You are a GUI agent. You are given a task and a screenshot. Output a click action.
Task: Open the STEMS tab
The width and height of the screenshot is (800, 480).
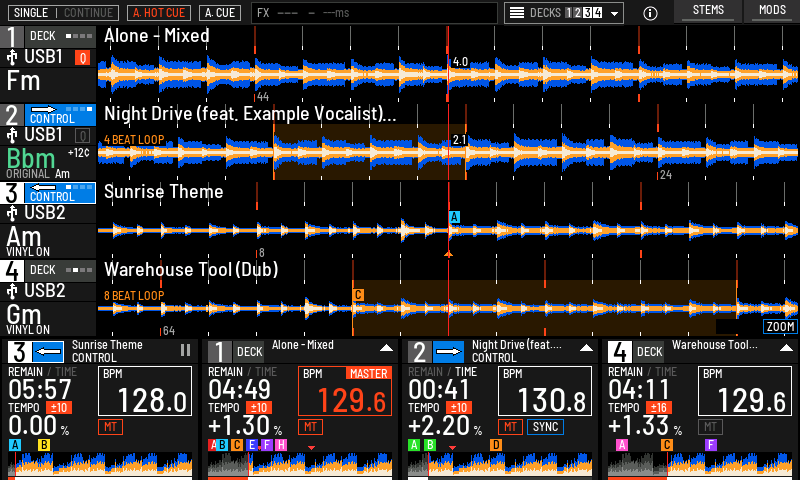[708, 10]
